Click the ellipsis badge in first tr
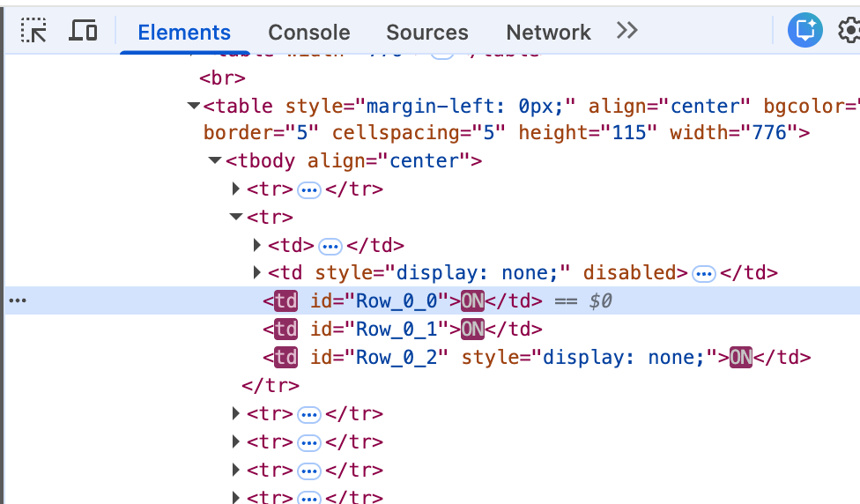The width and height of the screenshot is (860, 504). point(308,189)
